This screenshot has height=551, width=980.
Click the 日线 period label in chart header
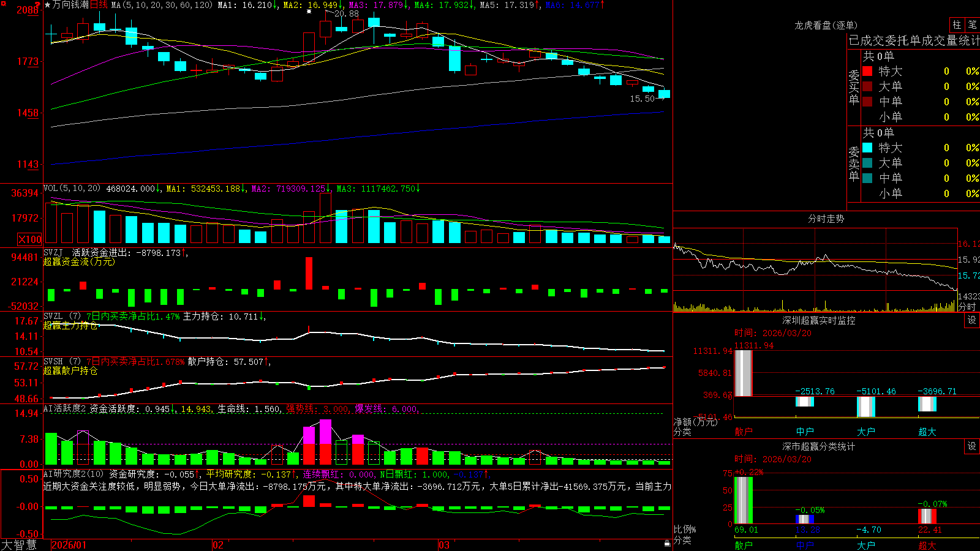click(x=99, y=5)
